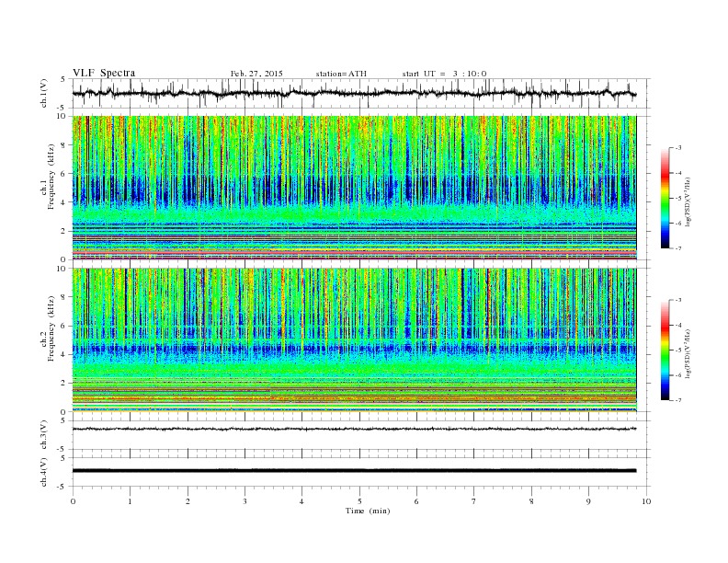Click ch.1 'Frequency (kHz)' spectrogram axis label

pyautogui.click(x=51, y=177)
